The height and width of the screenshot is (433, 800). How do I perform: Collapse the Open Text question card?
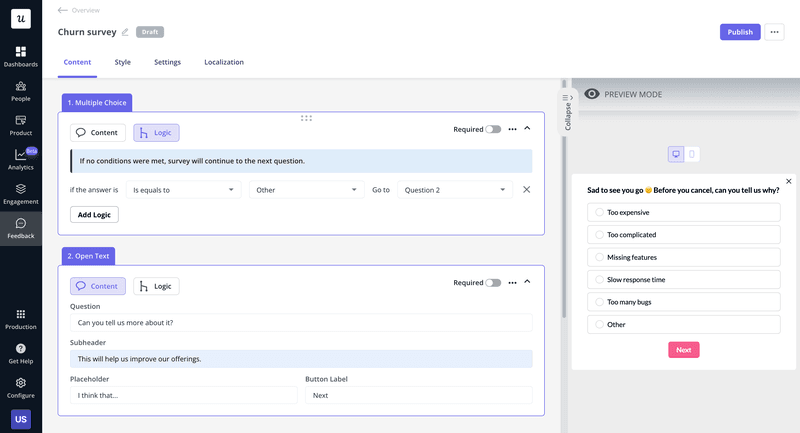tap(528, 282)
